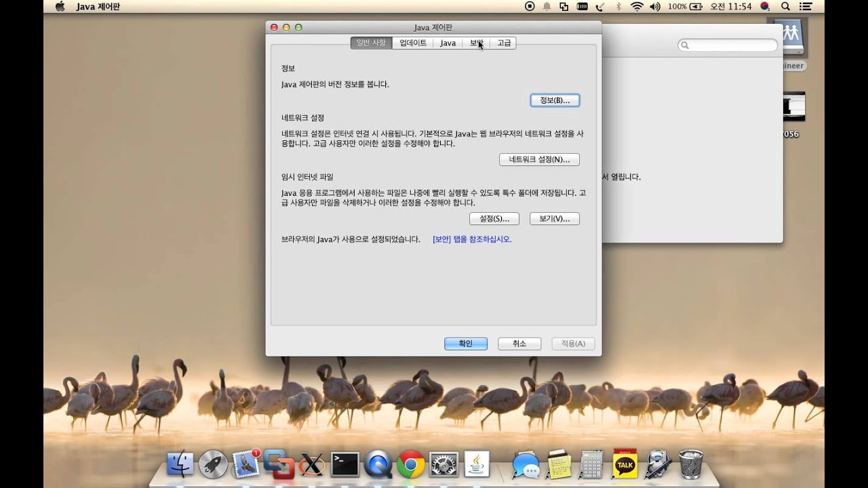Open VMware Fusion in the dock
868x488 pixels.
[279, 464]
